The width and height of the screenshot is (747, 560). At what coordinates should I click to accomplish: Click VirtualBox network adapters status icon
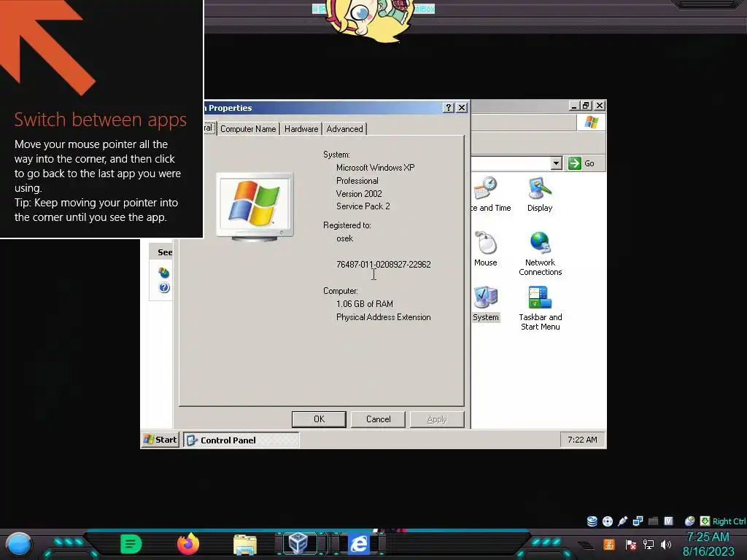(x=638, y=521)
